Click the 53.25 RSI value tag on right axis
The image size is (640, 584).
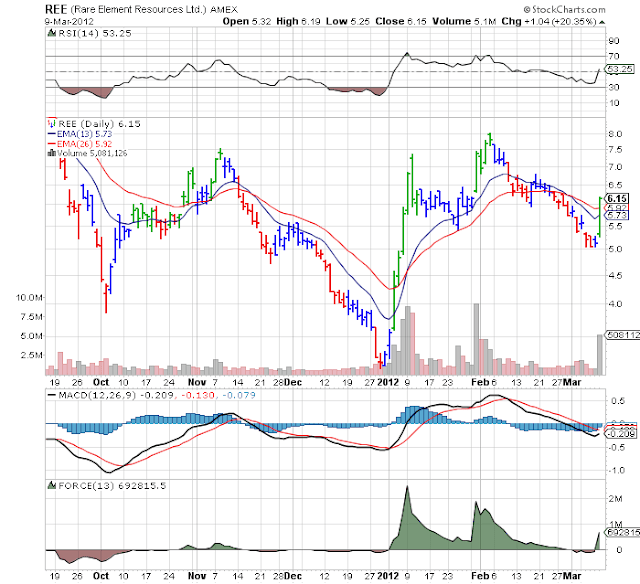pyautogui.click(x=620, y=69)
